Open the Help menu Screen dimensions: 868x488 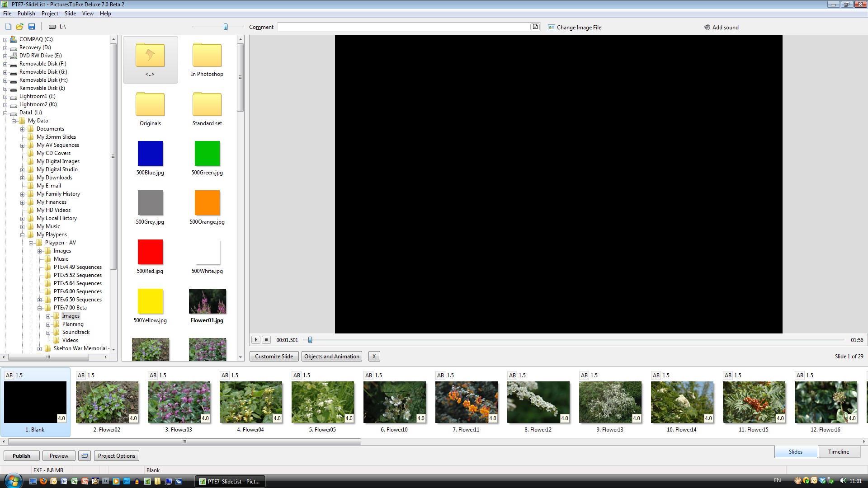[x=105, y=14]
